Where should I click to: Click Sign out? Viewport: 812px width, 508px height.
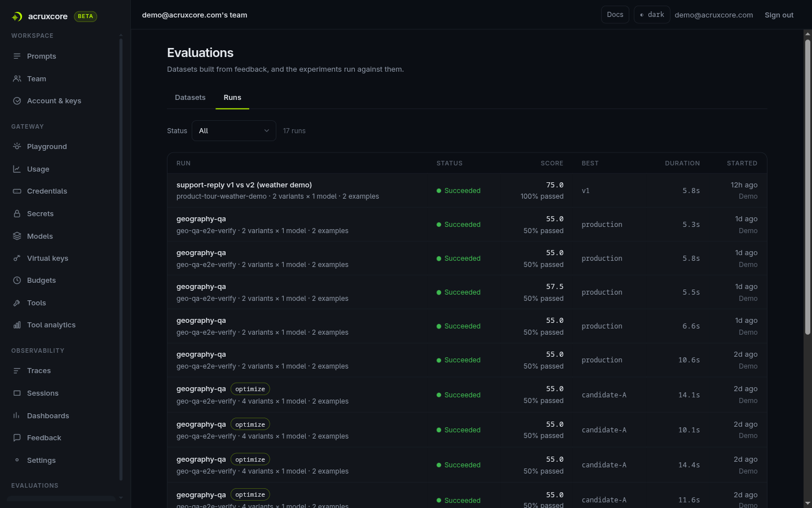(779, 15)
